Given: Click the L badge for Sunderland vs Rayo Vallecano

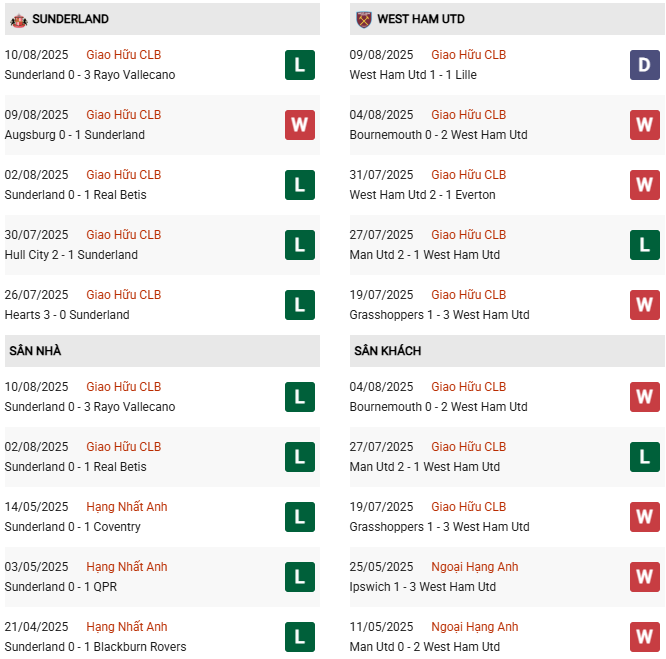Looking at the screenshot, I should [x=299, y=65].
